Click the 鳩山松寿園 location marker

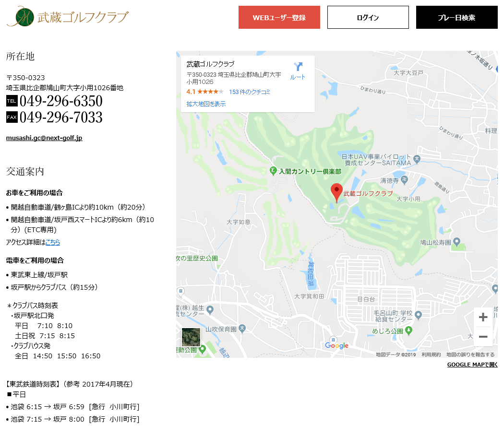tap(456, 242)
